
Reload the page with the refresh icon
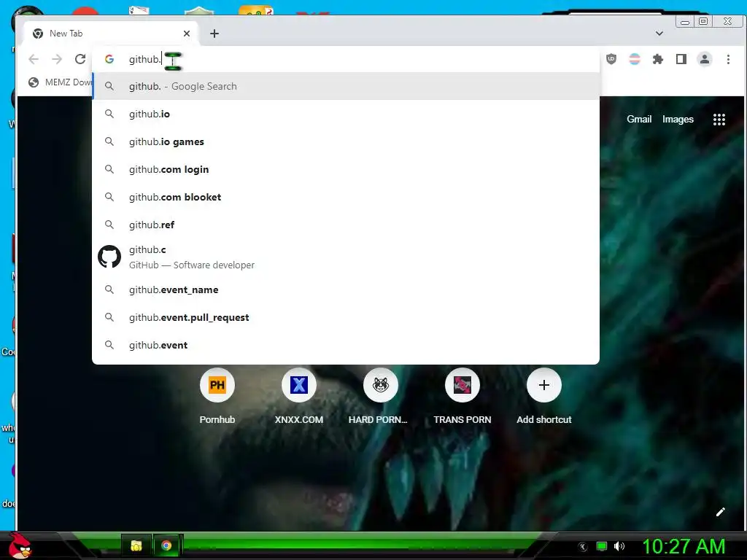[x=80, y=59]
